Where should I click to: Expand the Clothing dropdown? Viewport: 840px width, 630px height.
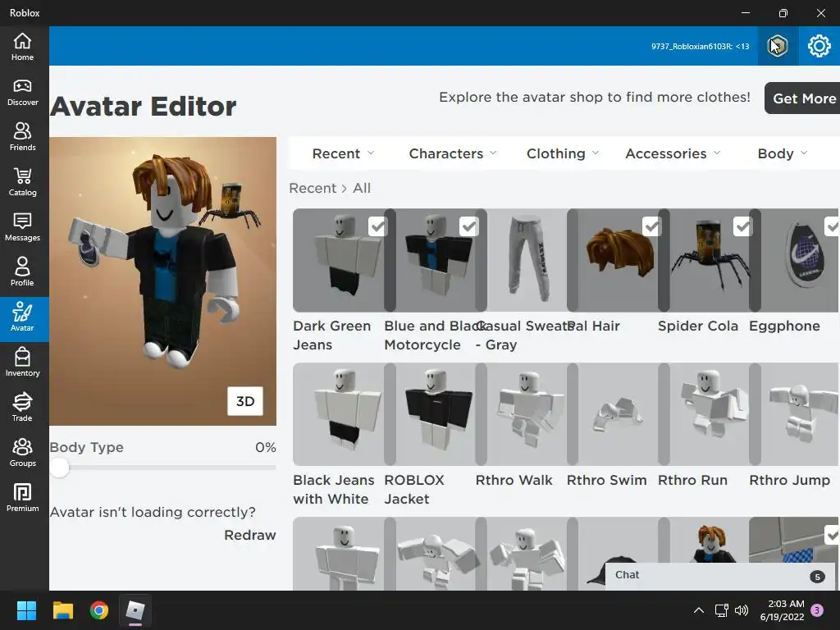point(563,153)
